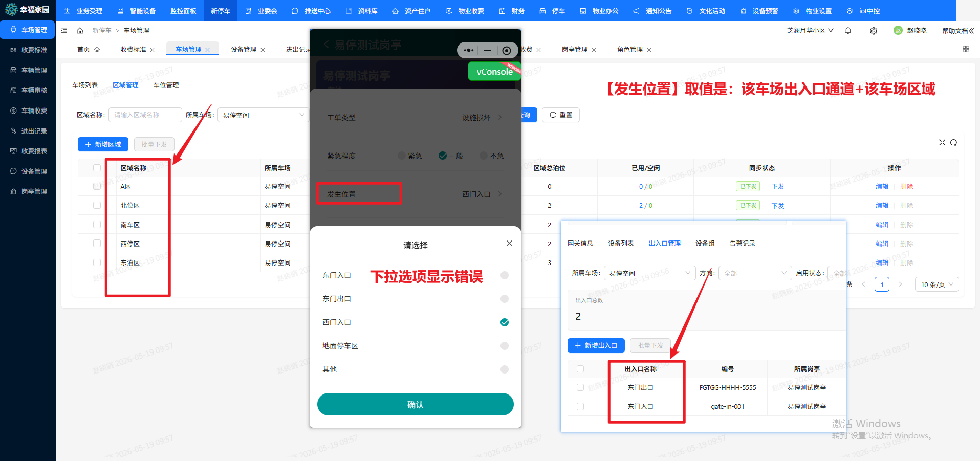The height and width of the screenshot is (461, 980).
Task: Open the settings gear in header
Action: click(x=874, y=31)
